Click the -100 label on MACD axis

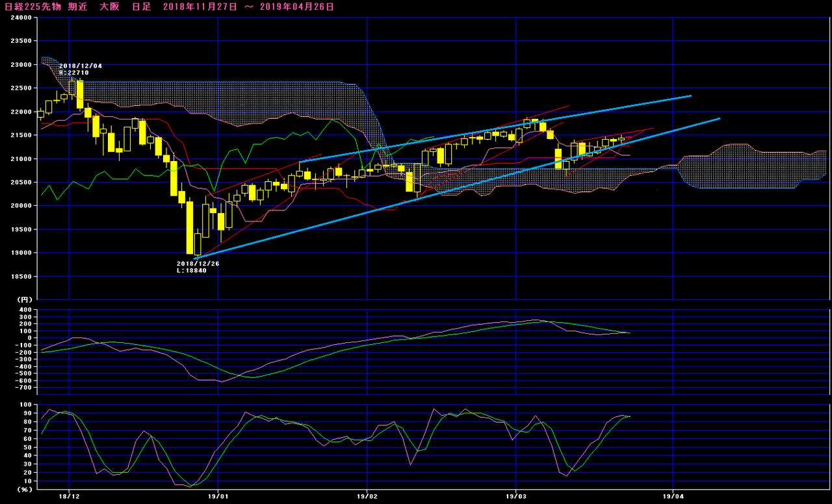24,346
